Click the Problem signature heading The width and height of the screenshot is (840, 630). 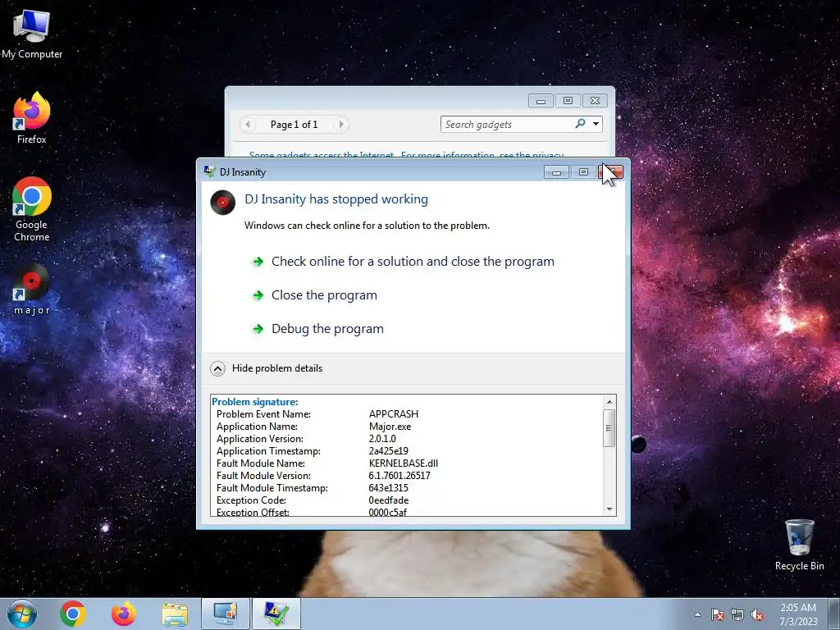(x=255, y=402)
